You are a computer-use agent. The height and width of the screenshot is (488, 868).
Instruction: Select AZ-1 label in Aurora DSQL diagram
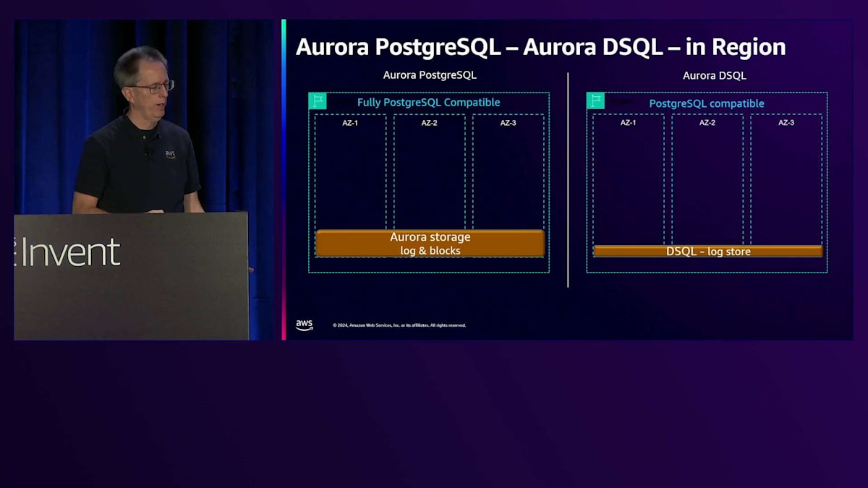pyautogui.click(x=628, y=123)
